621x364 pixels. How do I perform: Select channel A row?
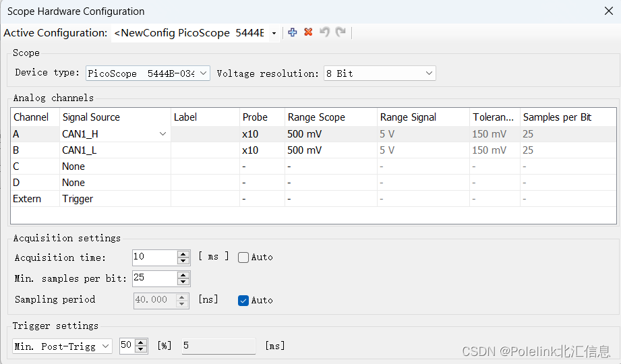tap(314, 134)
